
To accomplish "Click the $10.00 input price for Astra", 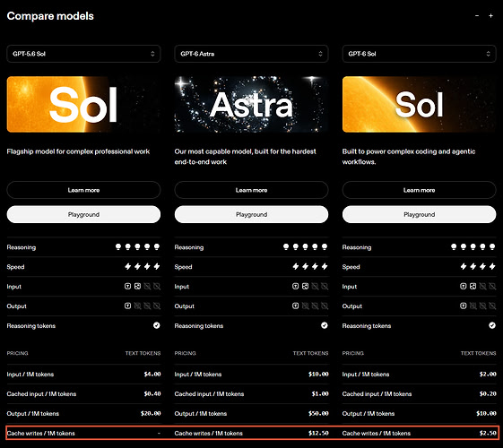I will click(x=318, y=374).
